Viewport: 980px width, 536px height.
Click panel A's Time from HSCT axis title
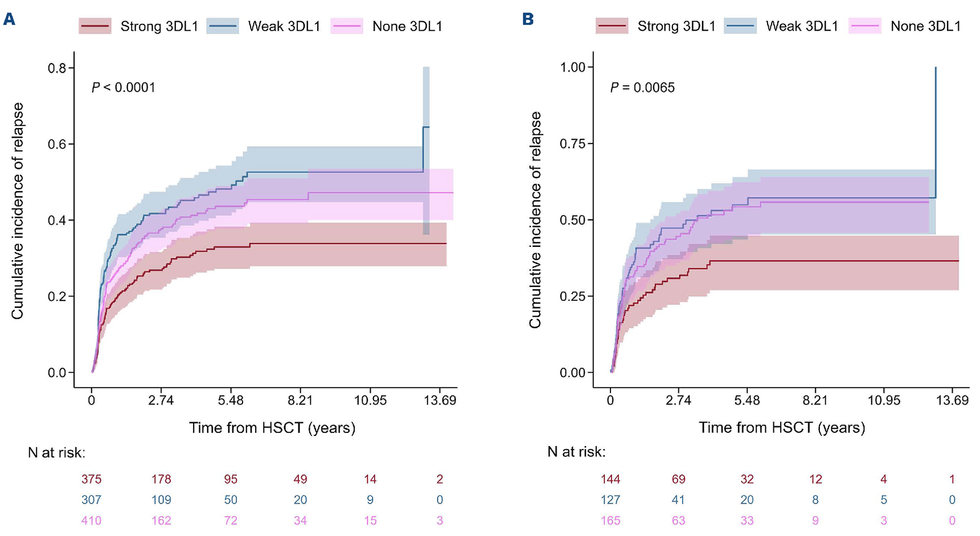[272, 428]
